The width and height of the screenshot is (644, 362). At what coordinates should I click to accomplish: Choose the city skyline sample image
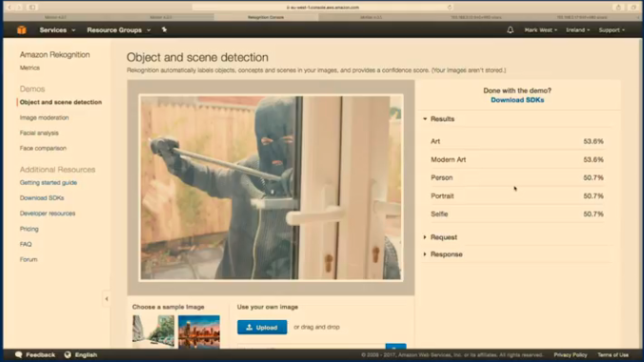tap(199, 332)
